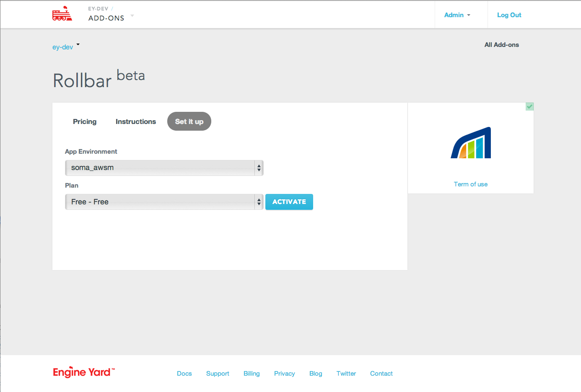Select the Set it up tab

(x=189, y=121)
